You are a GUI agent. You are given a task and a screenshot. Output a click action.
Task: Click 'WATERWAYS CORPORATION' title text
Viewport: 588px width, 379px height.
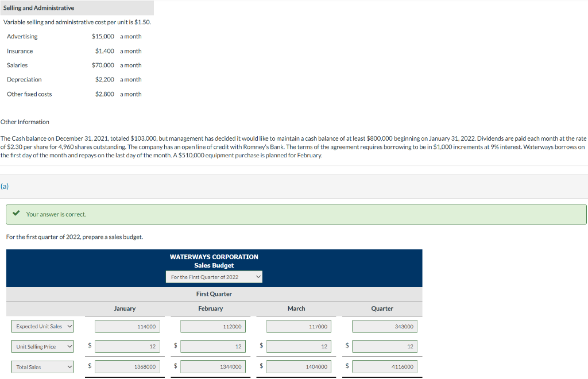tap(214, 257)
